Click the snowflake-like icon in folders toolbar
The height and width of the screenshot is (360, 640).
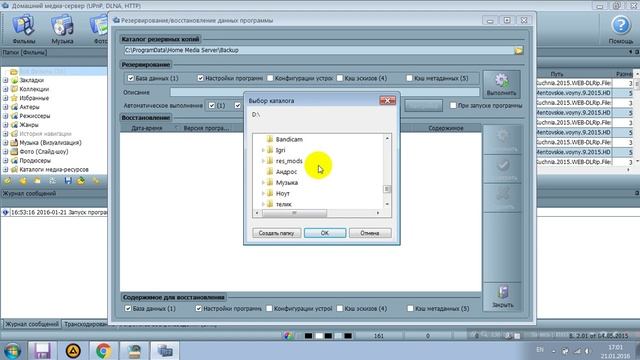pyautogui.click(x=52, y=180)
